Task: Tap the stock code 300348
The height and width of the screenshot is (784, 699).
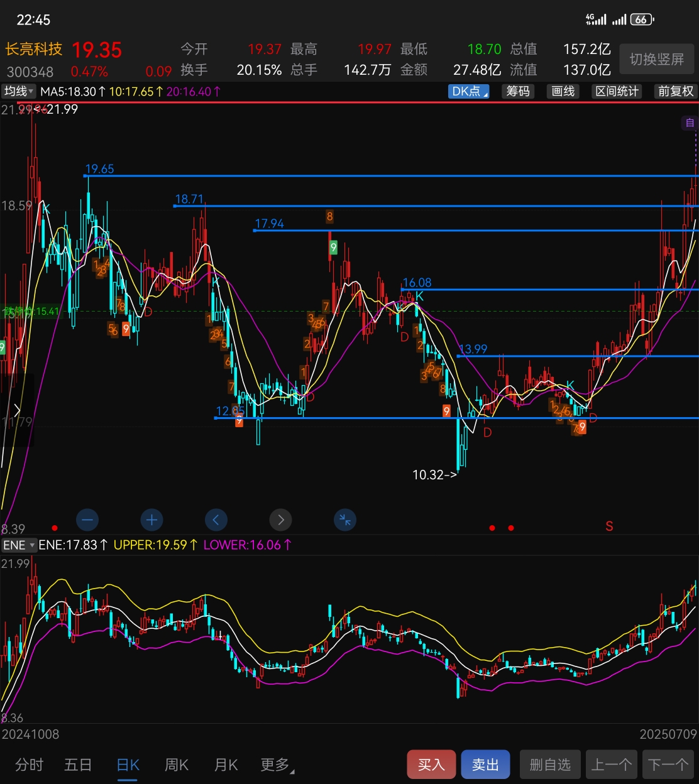Action: (30, 72)
